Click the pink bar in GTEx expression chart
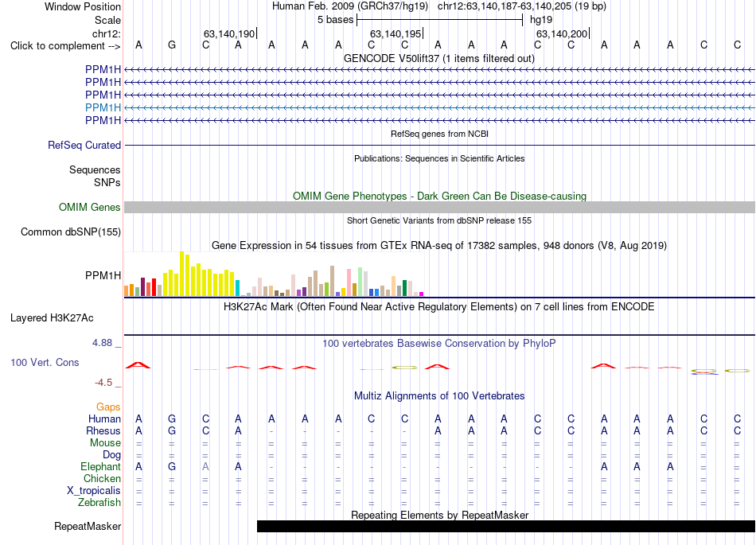Viewport: 756px width, 545px height. click(x=349, y=282)
